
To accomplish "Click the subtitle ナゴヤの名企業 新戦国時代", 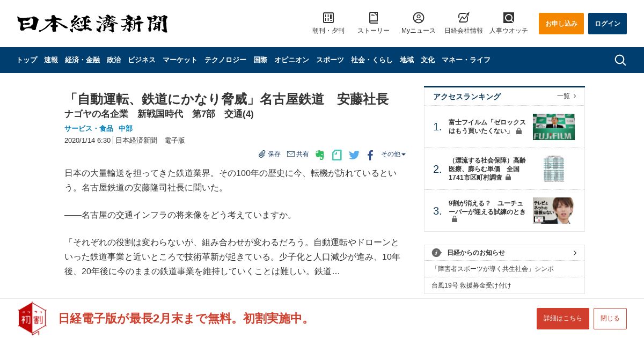I will (159, 114).
